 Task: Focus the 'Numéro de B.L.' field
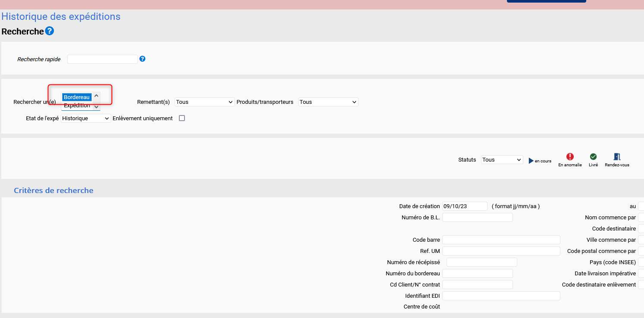[x=477, y=218]
